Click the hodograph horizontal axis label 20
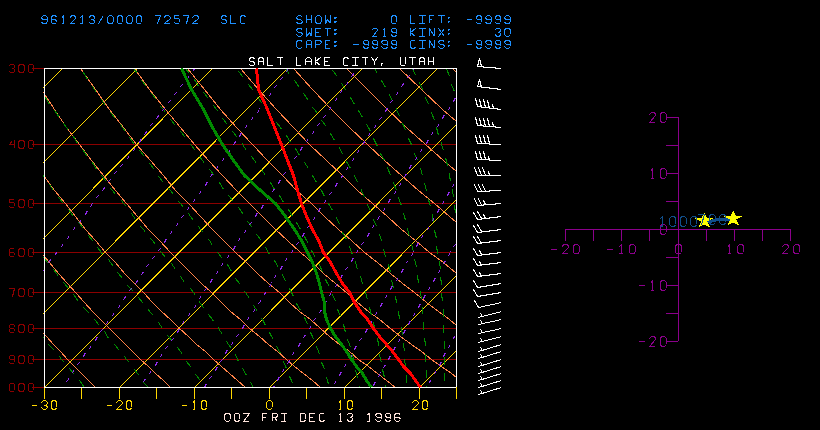 point(791,250)
